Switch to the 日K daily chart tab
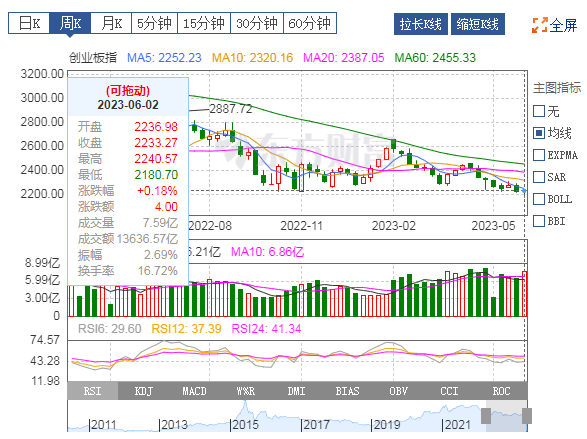Viewport: 587px width, 439px height. (29, 23)
